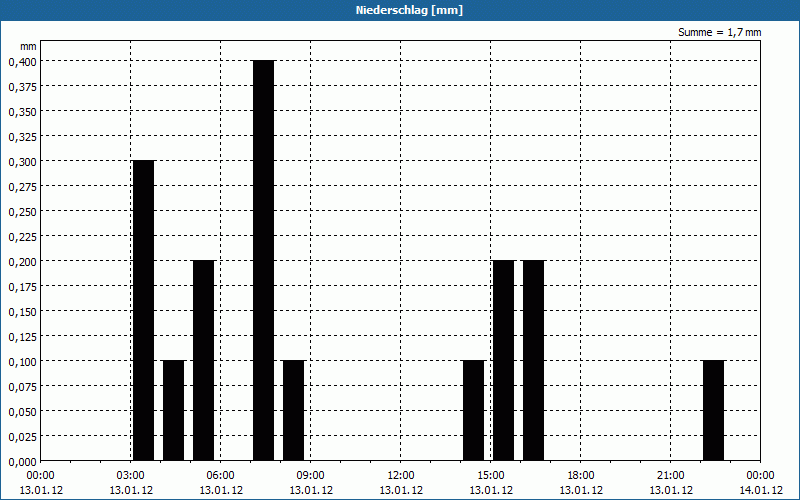
Task: Click the 0,200 mm bar immediately after 15:00
Action: point(503,360)
